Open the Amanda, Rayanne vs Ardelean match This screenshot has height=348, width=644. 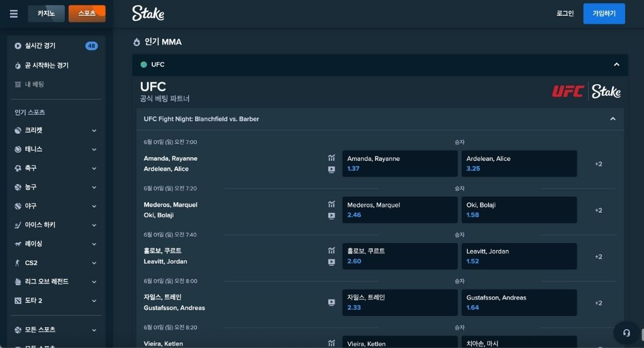coord(170,163)
